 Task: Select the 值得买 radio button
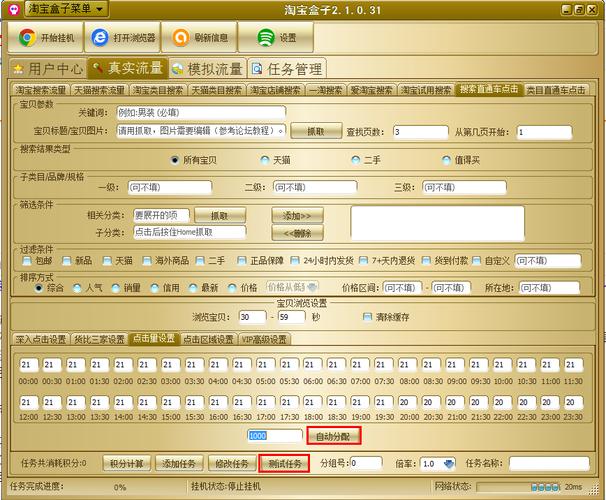click(x=446, y=160)
